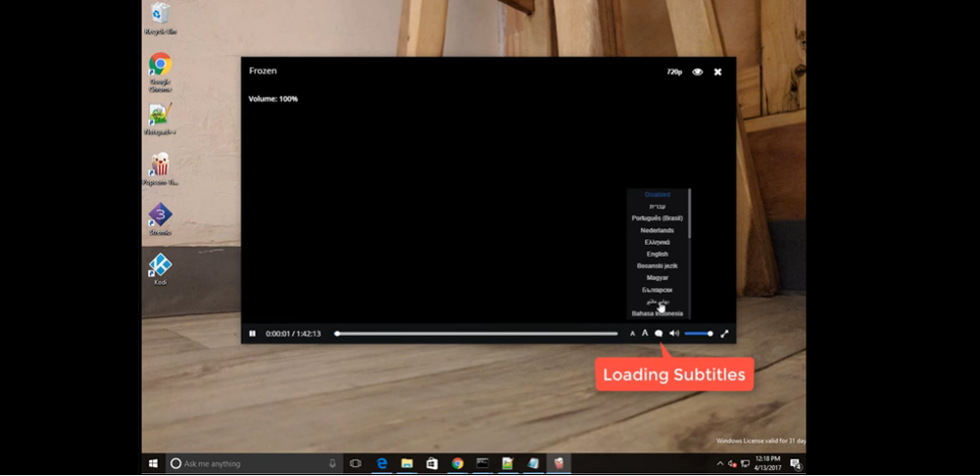This screenshot has width=980, height=476.
Task: Select Português (Brasil) subtitle language
Action: pyautogui.click(x=657, y=218)
